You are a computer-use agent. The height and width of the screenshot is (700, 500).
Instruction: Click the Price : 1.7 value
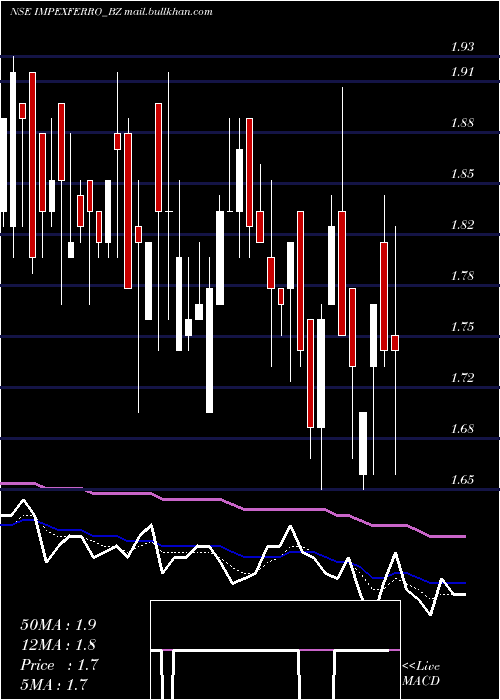click(58, 665)
